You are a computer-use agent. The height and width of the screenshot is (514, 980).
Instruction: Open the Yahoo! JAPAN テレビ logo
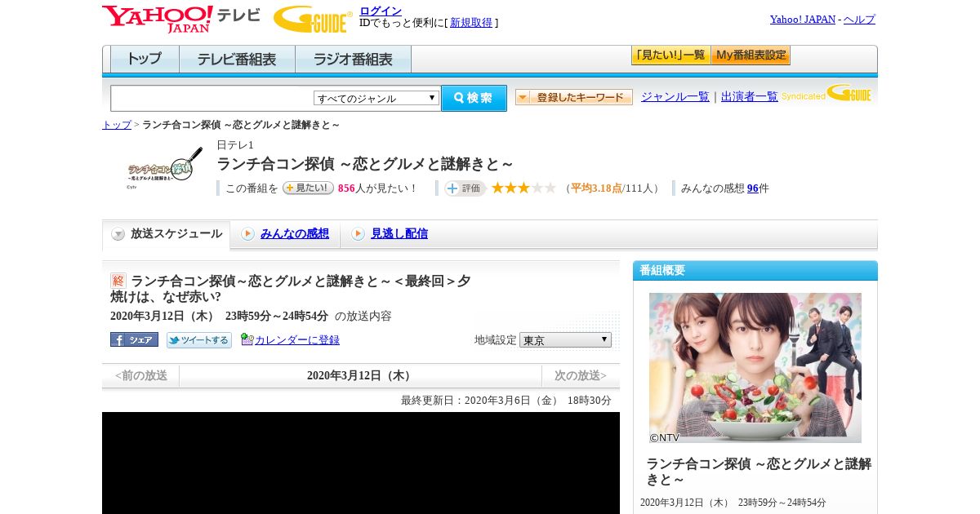[180, 19]
